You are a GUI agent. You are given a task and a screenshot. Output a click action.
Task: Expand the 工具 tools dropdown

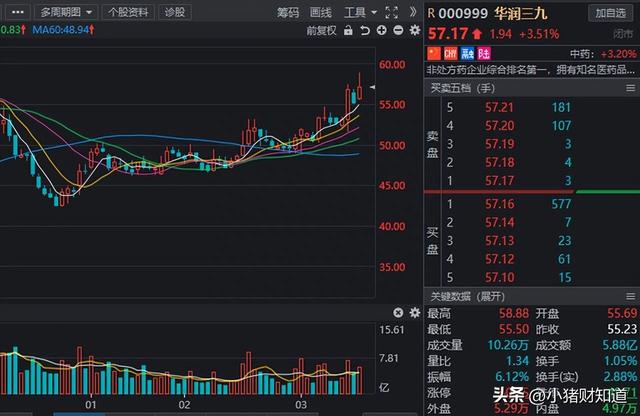[x=360, y=13]
